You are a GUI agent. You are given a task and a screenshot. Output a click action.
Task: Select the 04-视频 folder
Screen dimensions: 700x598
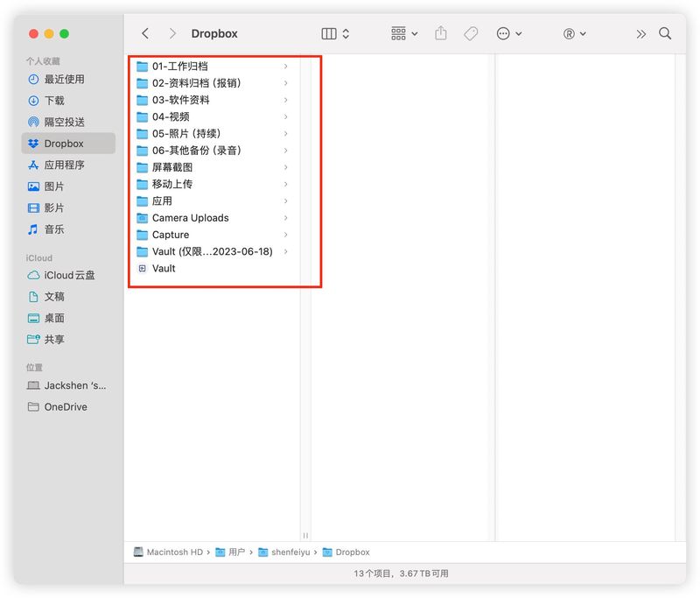(x=213, y=116)
